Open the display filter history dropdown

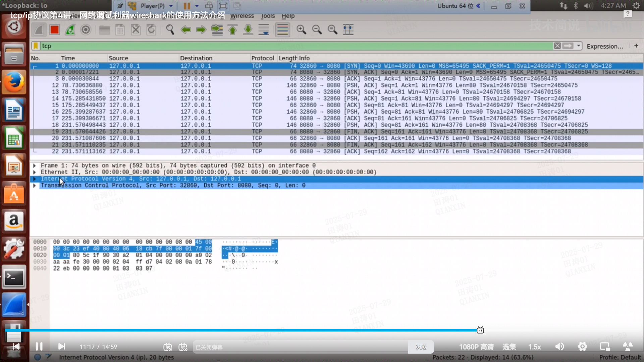tap(579, 46)
